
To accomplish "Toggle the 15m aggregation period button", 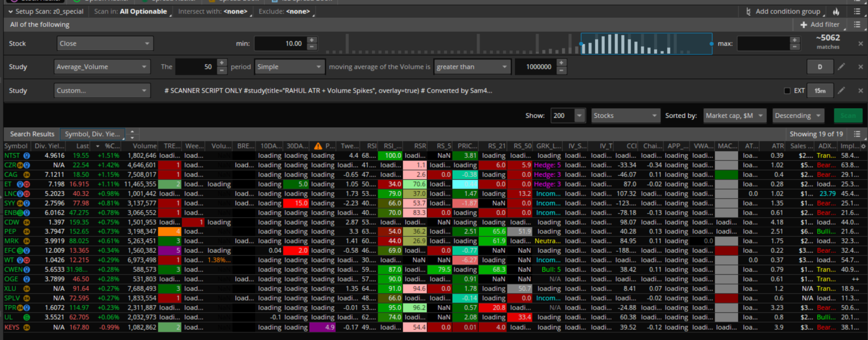I will pyautogui.click(x=820, y=91).
